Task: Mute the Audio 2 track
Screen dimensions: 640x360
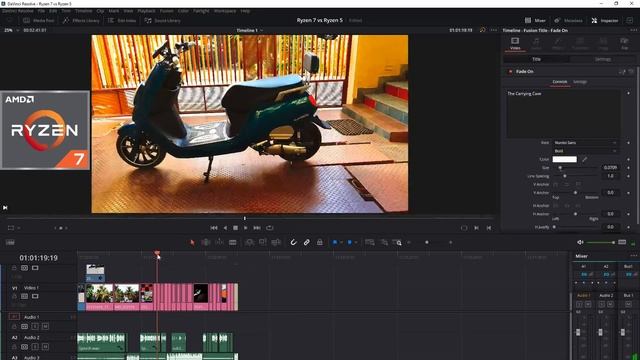Action: (x=45, y=347)
